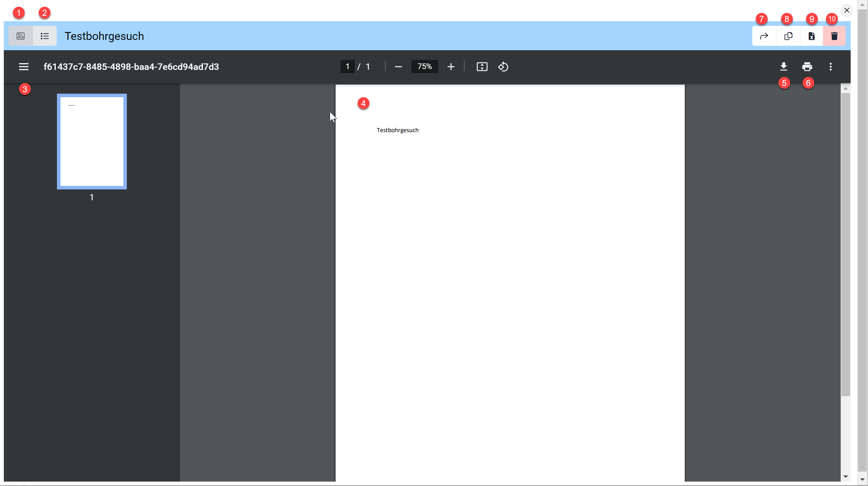Download the PDF file
This screenshot has width=868, height=486.
(784, 67)
